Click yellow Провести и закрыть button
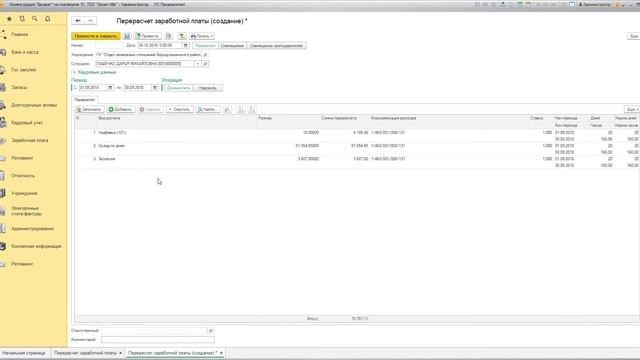640x360 pixels. point(96,36)
